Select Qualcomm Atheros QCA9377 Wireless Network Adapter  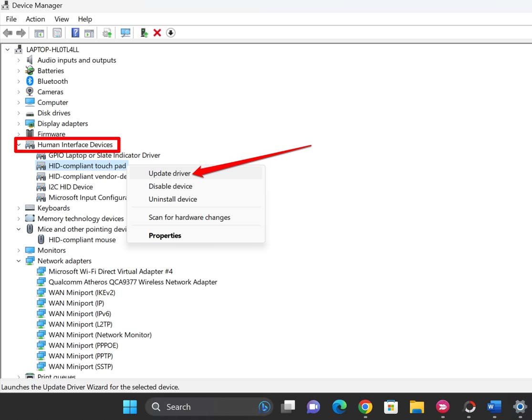click(133, 282)
